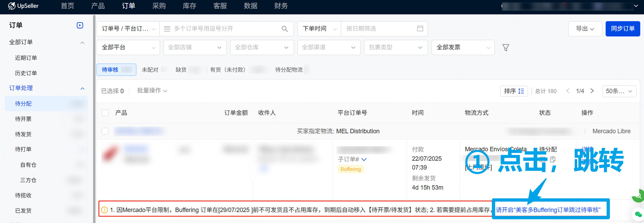Click the order number search input field
The image size is (644, 223).
(x=227, y=29)
